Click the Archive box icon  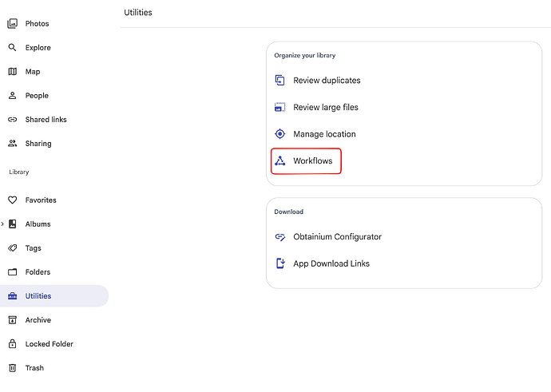tap(12, 319)
